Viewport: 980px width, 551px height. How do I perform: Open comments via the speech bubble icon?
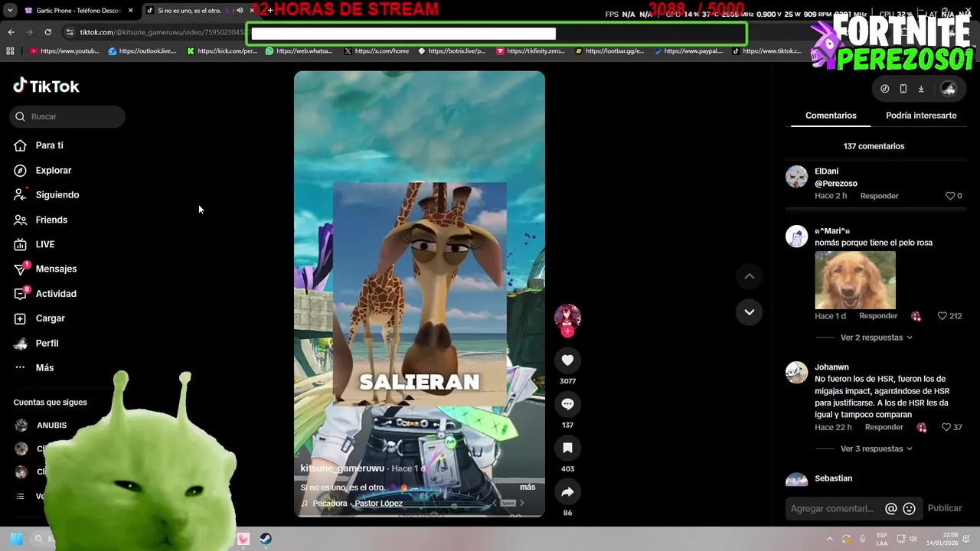(567, 404)
